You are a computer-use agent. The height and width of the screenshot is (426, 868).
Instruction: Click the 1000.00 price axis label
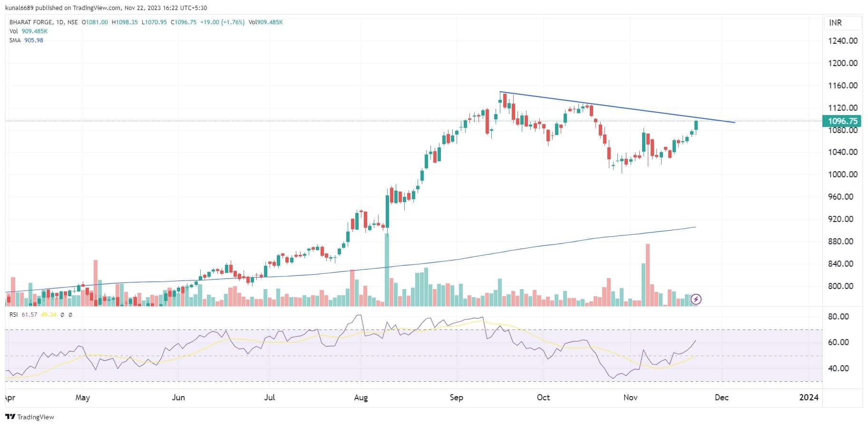[x=843, y=174]
